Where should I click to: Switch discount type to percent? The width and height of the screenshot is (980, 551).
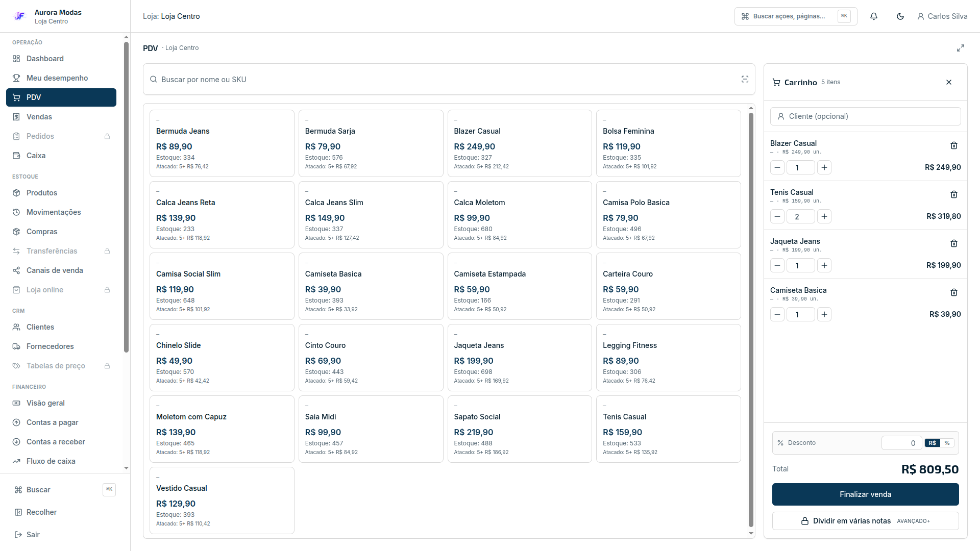click(947, 443)
